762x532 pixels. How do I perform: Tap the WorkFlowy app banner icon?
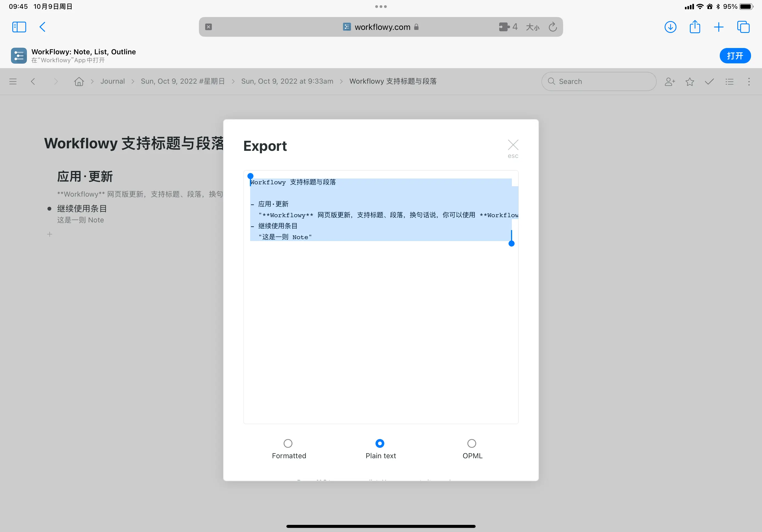[19, 55]
